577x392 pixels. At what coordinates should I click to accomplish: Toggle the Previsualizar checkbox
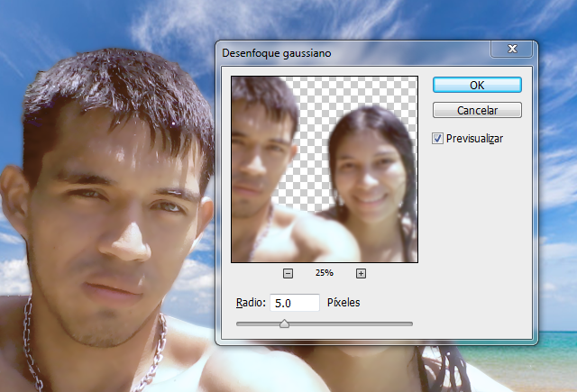click(437, 138)
